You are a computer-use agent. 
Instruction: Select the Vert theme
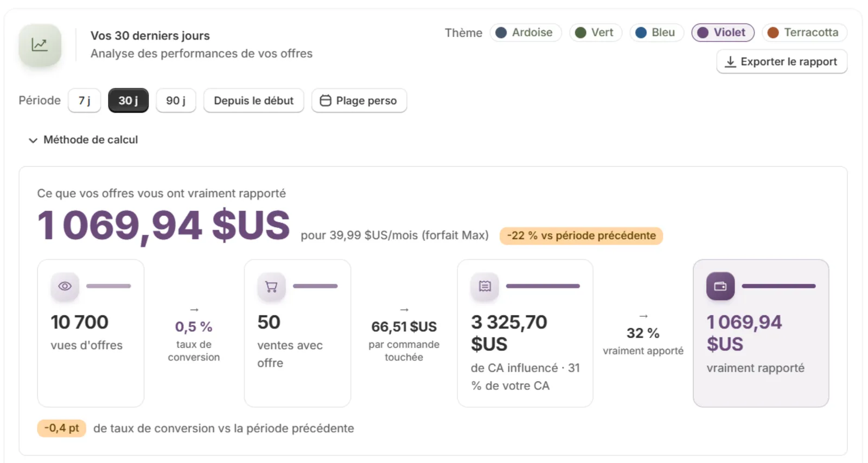coord(595,33)
